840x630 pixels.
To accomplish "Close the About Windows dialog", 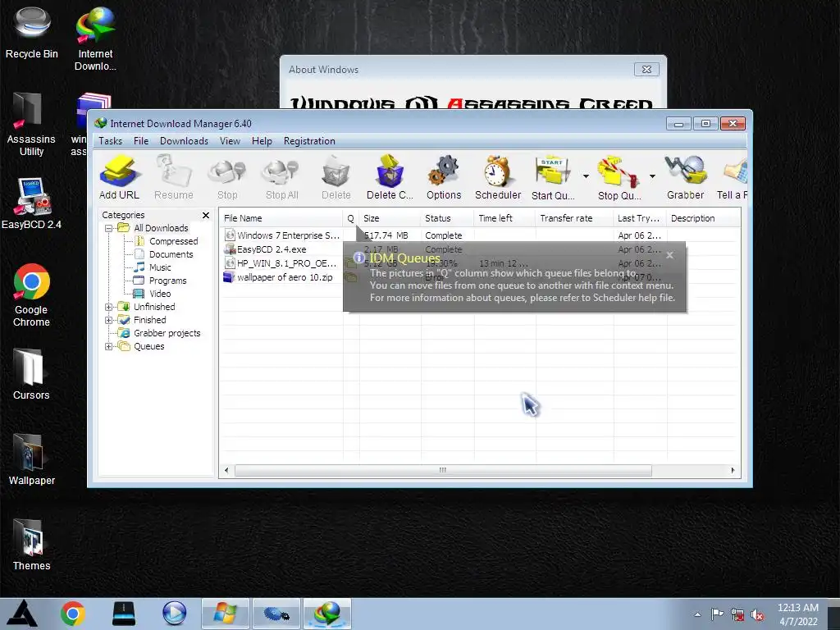I will coord(646,70).
